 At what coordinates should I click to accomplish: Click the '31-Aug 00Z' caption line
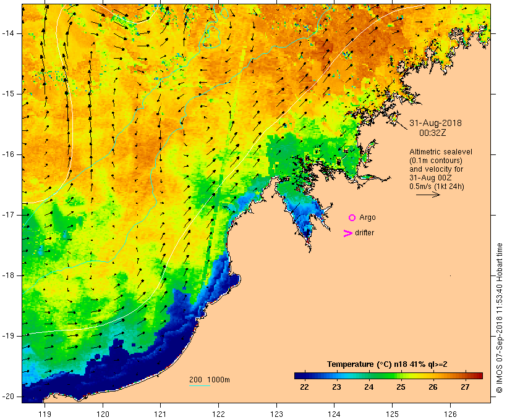click(x=430, y=178)
